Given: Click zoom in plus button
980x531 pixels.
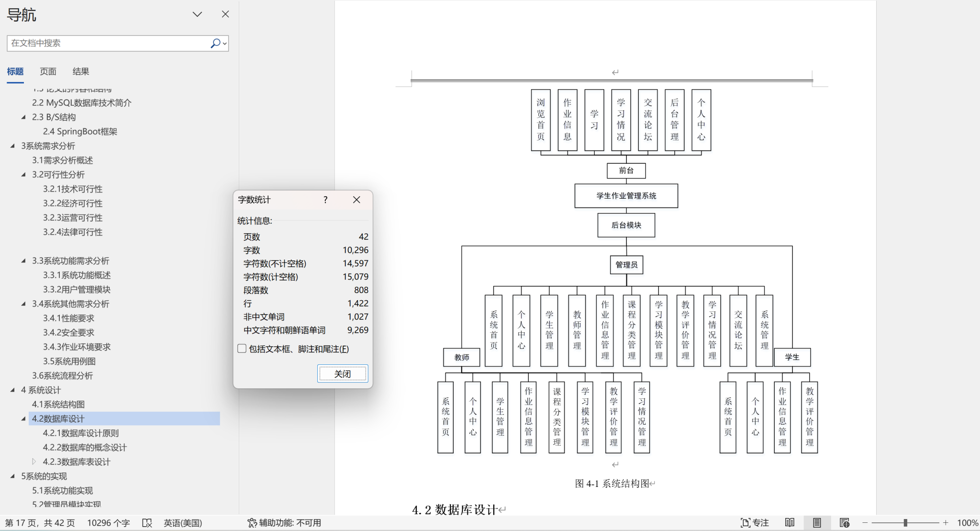Looking at the screenshot, I should [946, 523].
